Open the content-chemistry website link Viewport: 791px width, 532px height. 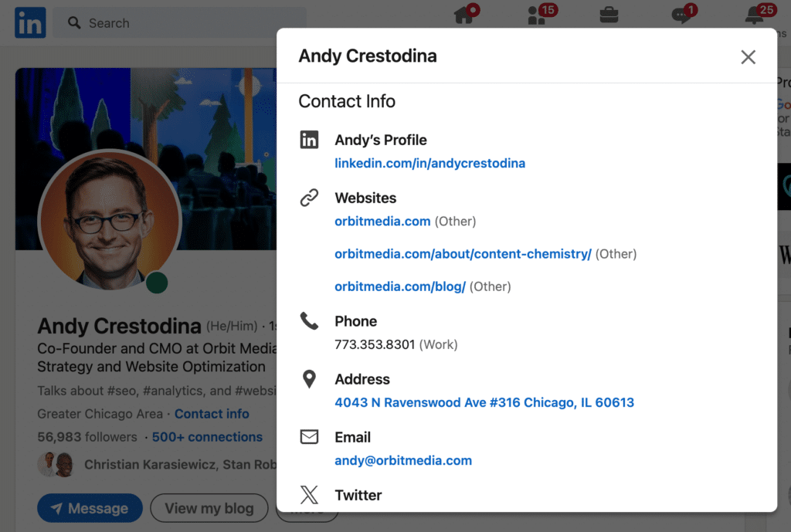[x=463, y=254]
